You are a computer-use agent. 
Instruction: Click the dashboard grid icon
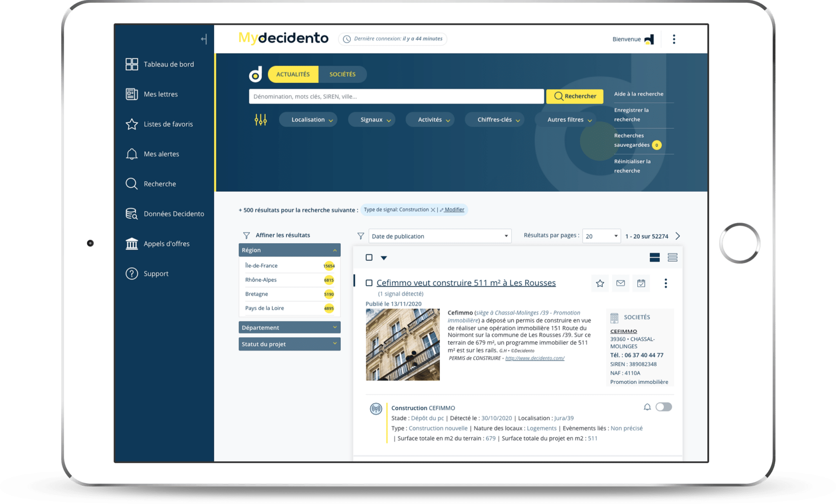click(131, 64)
